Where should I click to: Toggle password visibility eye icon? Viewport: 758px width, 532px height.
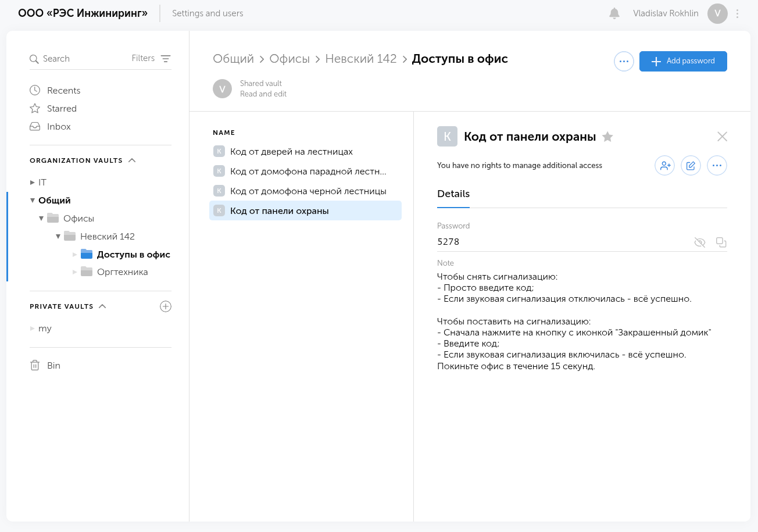[700, 242]
